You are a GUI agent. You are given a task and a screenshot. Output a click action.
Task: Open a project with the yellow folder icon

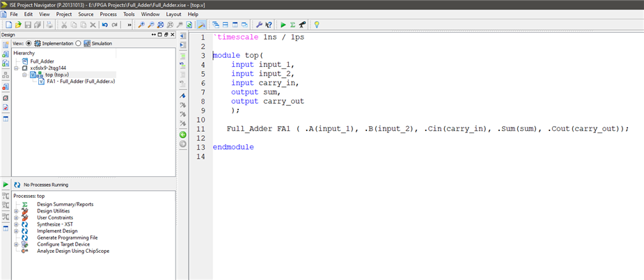(x=18, y=24)
